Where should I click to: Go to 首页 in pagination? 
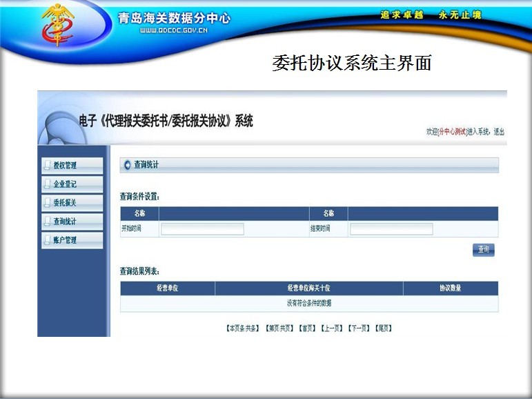pyautogui.click(x=307, y=329)
